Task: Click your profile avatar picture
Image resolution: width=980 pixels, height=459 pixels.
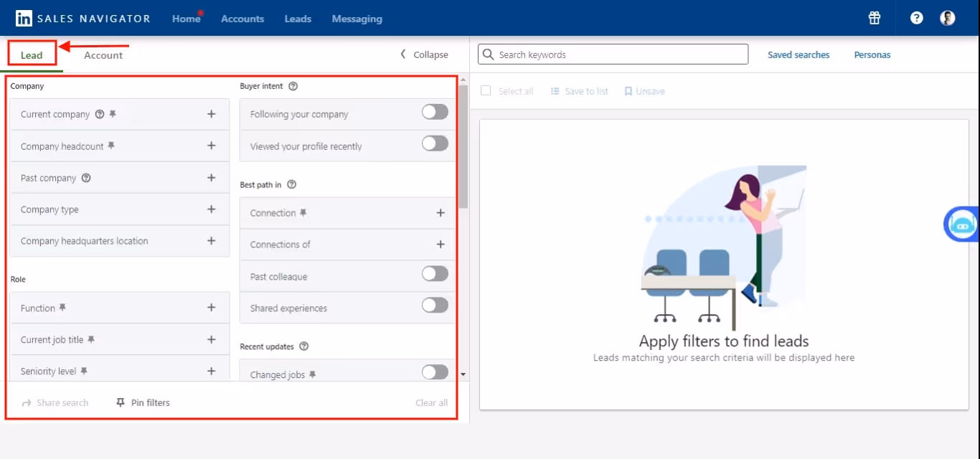Action: (947, 18)
